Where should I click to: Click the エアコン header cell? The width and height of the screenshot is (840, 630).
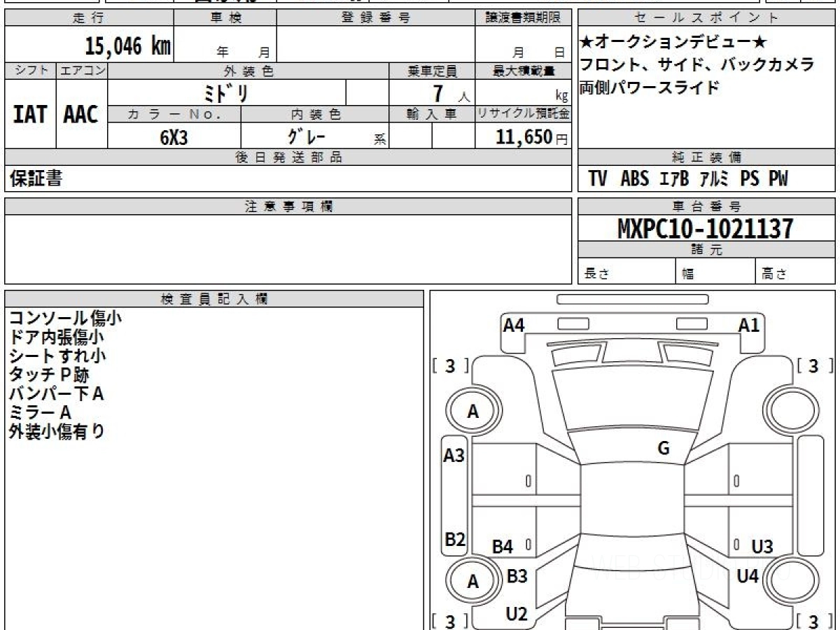pyautogui.click(x=82, y=71)
